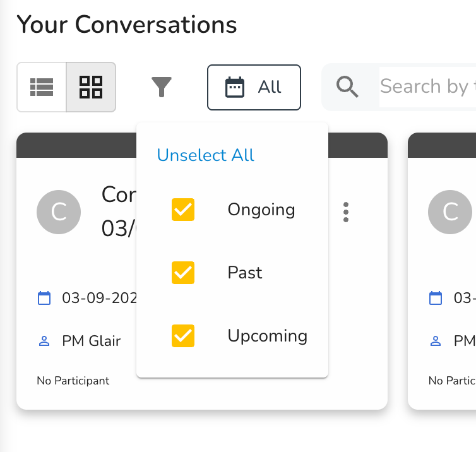This screenshot has width=476, height=452.
Task: Toggle the Upcoming checkbox off
Action: pos(183,336)
